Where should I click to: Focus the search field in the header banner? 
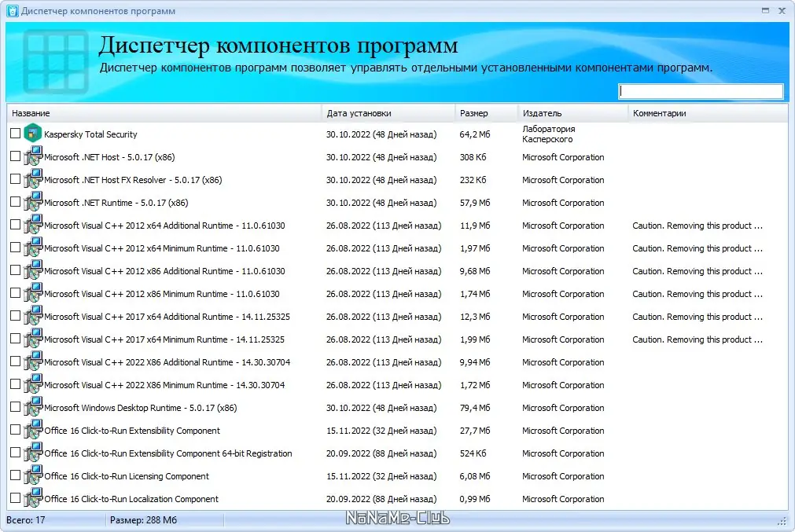(x=701, y=91)
